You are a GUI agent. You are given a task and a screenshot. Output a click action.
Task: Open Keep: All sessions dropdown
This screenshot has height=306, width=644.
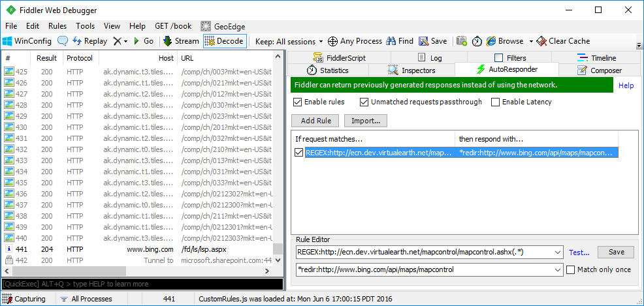pos(289,41)
